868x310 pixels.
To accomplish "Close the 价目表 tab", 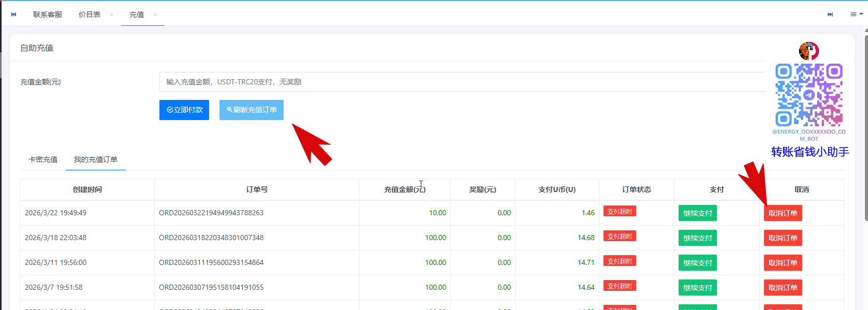I will (x=112, y=14).
